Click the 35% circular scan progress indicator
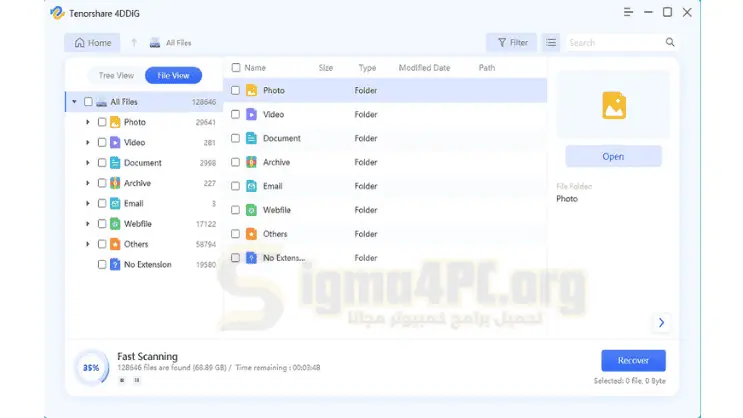Screen dimensions: 743x418 [x=91, y=367]
